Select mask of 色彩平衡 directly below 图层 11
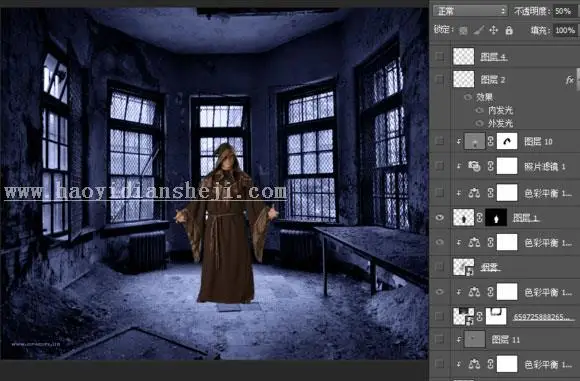Screen dimensions: 580x381 pos(507,364)
